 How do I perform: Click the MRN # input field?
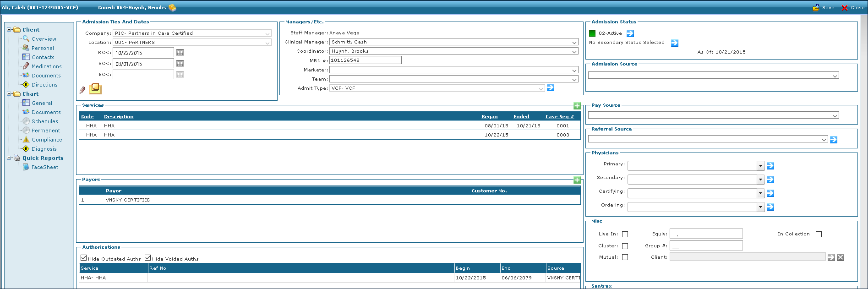point(365,60)
